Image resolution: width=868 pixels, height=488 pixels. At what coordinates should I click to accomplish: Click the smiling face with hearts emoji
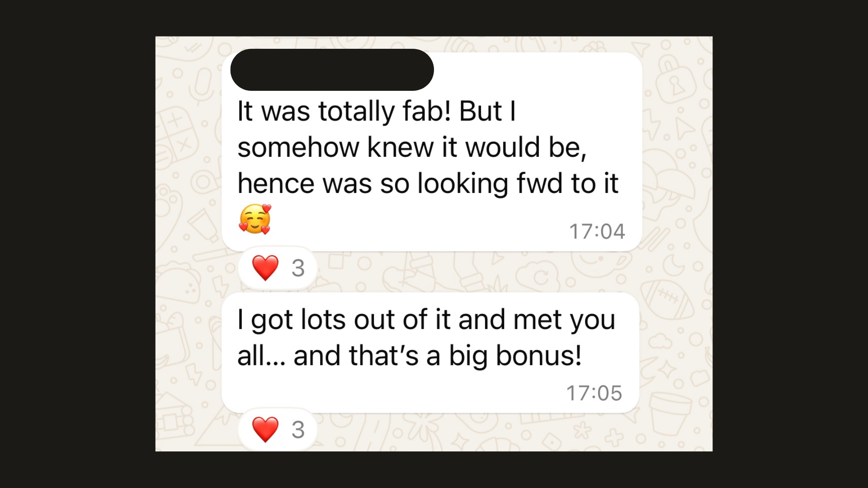(255, 219)
